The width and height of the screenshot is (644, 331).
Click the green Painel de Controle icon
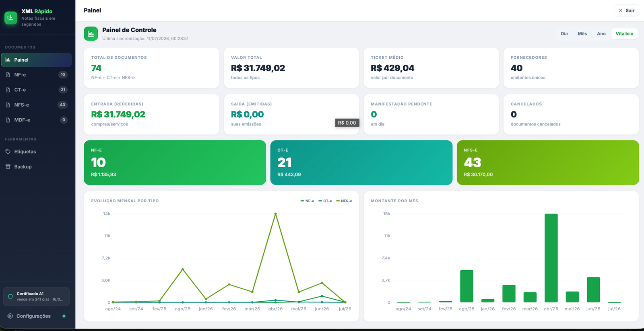(x=91, y=34)
